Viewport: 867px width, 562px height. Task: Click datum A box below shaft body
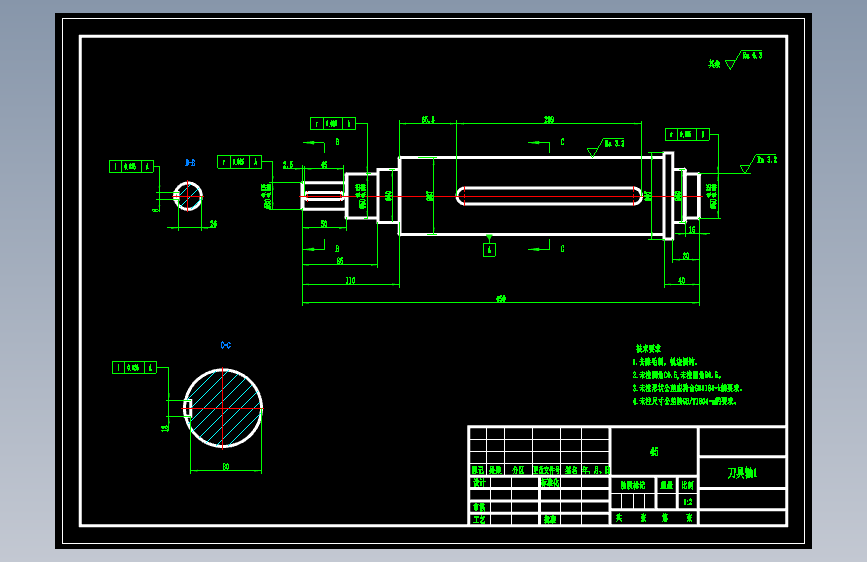tap(489, 250)
